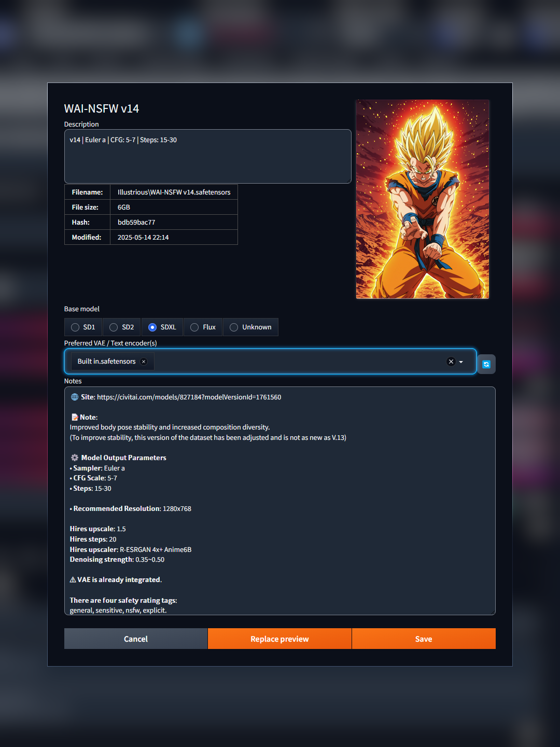This screenshot has width=560, height=747.
Task: Click the Hires upscaler R-ESRGAN line
Action: (x=131, y=550)
